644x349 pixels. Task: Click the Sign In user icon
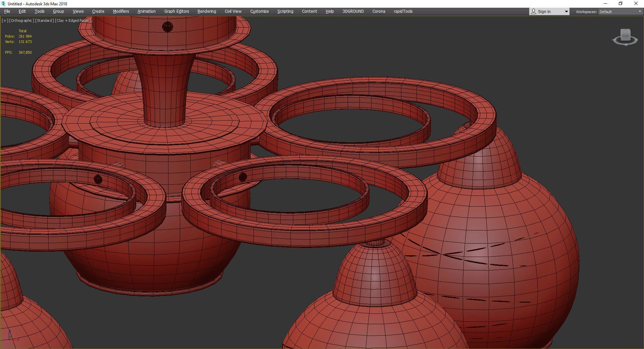click(x=534, y=11)
